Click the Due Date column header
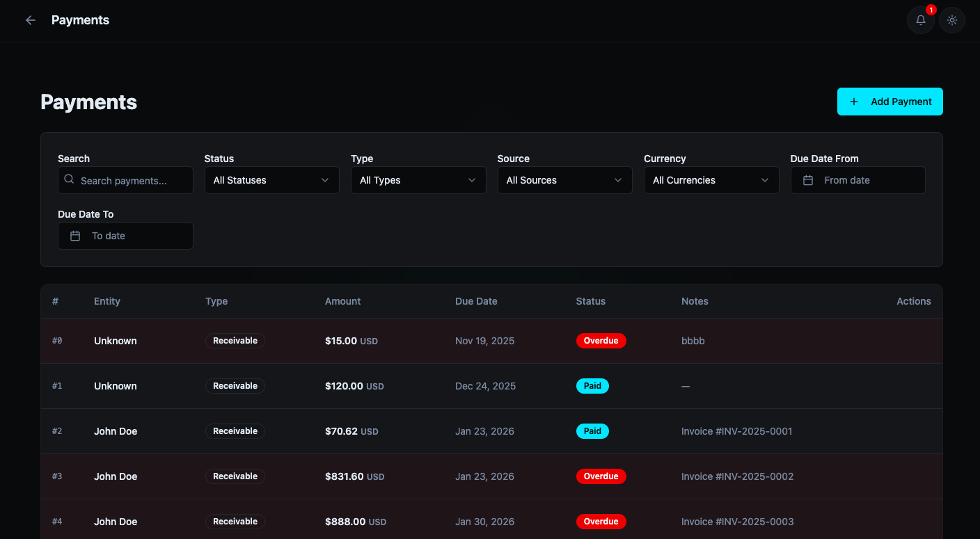This screenshot has width=980, height=539. [476, 301]
